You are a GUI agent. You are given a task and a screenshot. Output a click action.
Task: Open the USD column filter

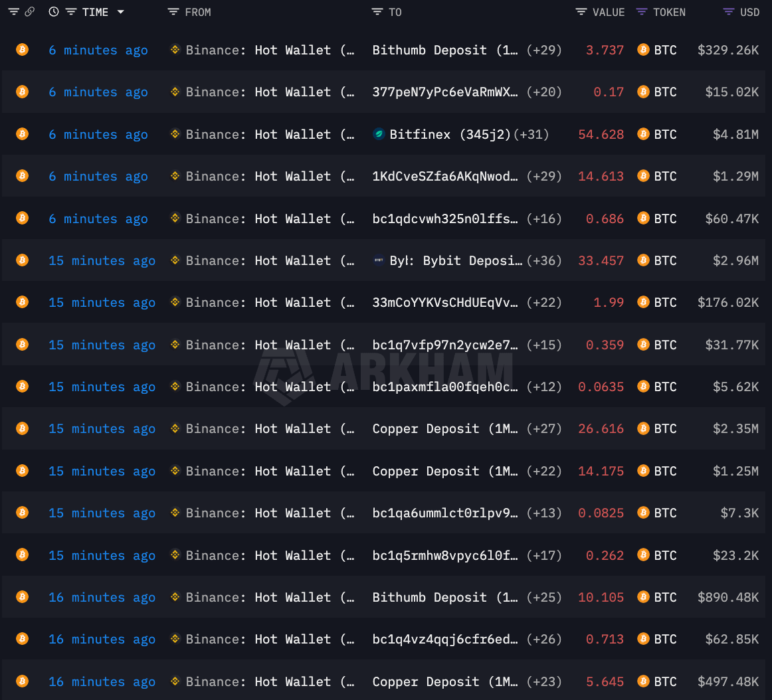click(729, 12)
